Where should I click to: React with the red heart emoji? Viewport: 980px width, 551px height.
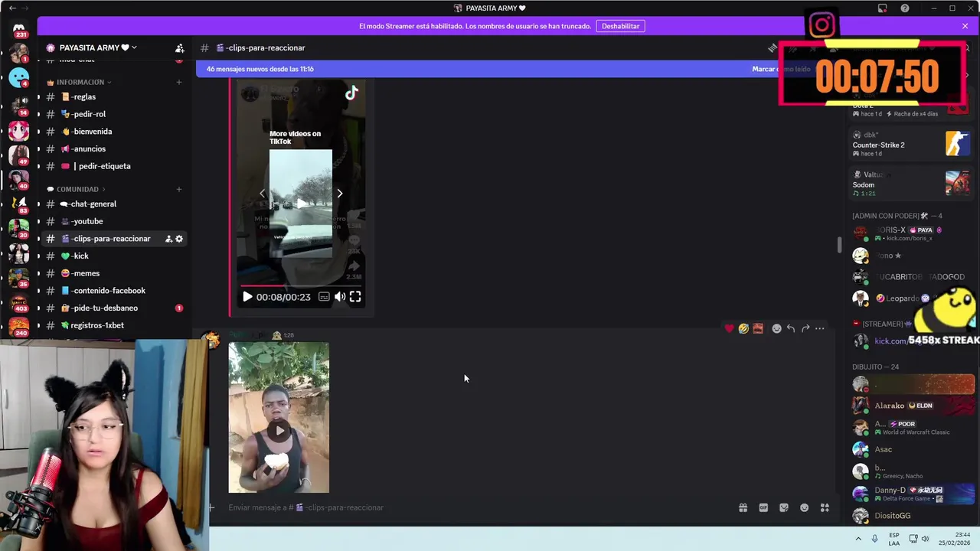click(729, 328)
